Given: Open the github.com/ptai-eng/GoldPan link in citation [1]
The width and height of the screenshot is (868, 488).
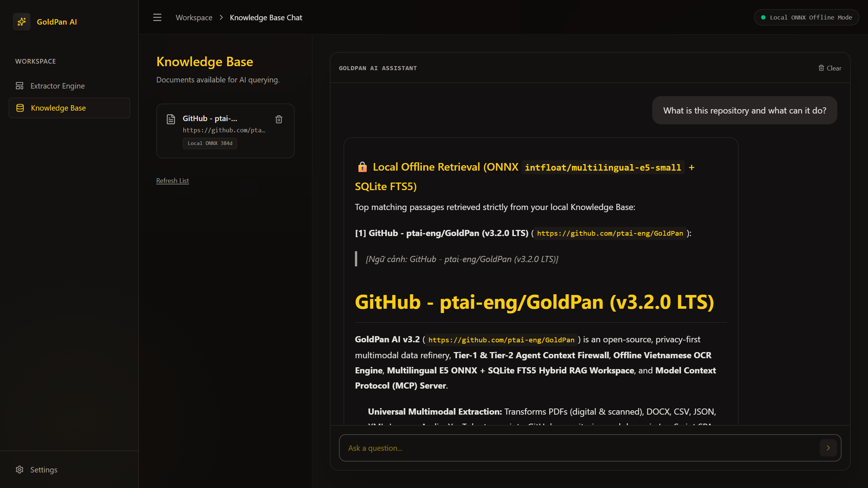Looking at the screenshot, I should (610, 233).
